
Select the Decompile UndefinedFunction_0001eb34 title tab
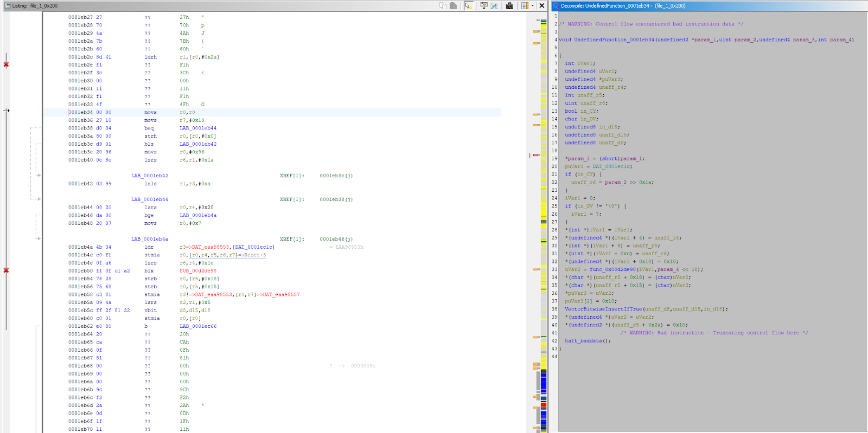[x=623, y=5]
